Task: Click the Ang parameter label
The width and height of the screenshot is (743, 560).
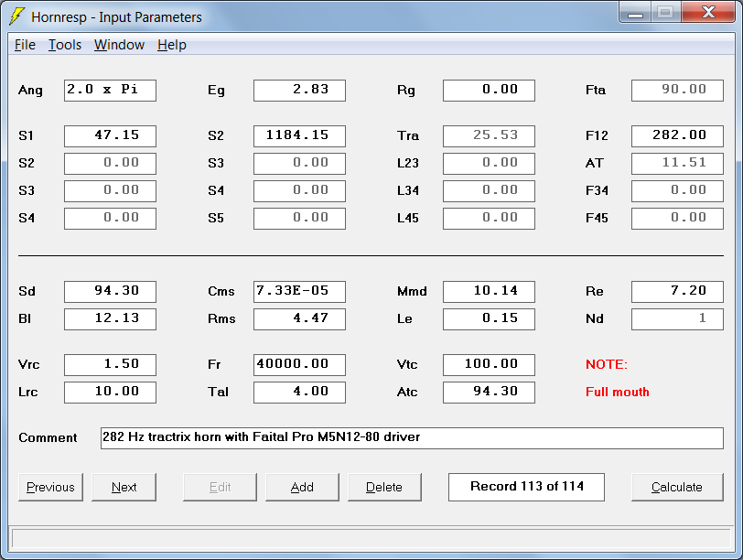Action: click(x=30, y=91)
